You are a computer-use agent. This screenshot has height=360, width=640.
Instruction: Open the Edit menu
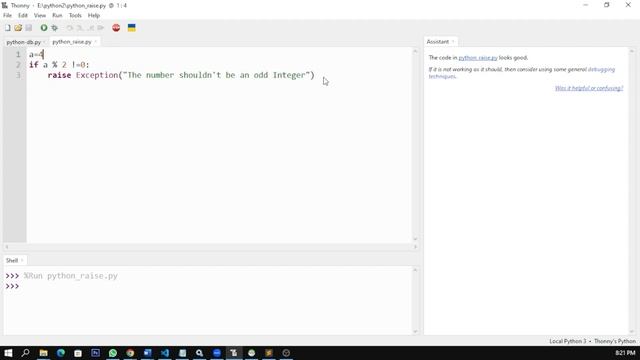point(23,16)
